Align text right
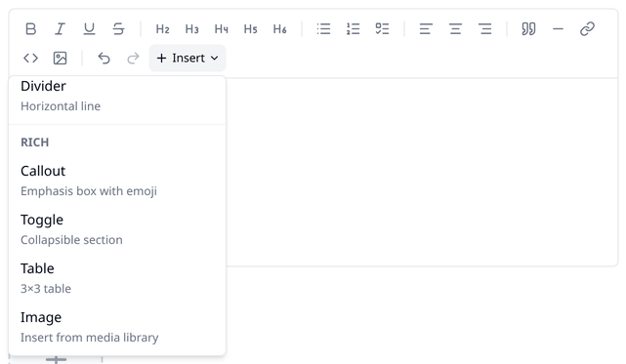This screenshot has width=626, height=364. (x=485, y=28)
